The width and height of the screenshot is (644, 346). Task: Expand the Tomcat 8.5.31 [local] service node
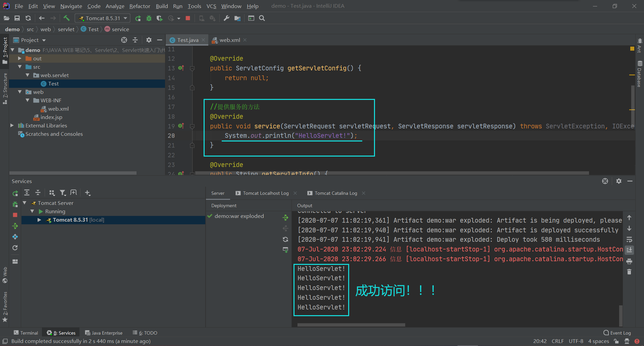(x=39, y=220)
